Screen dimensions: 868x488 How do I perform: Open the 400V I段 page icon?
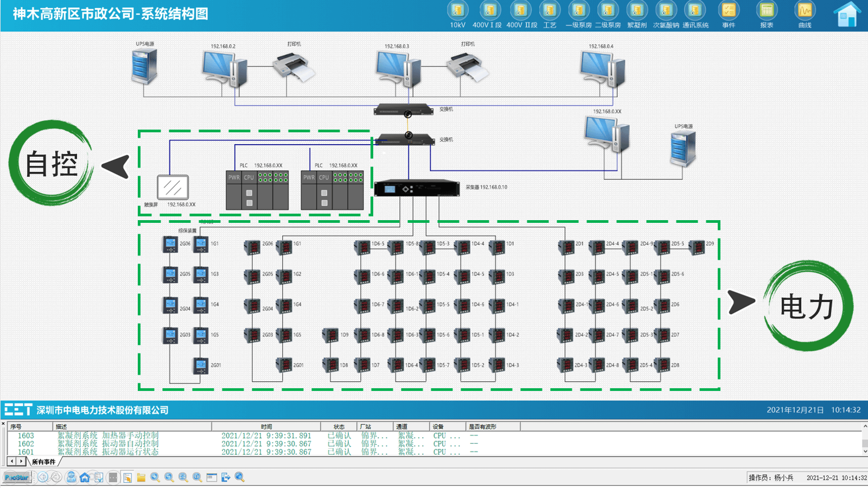point(489,11)
